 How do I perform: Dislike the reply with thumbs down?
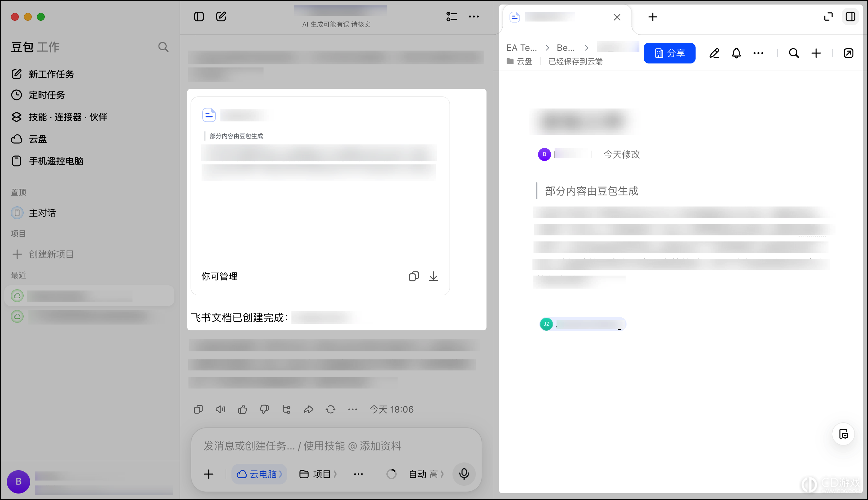[264, 409]
